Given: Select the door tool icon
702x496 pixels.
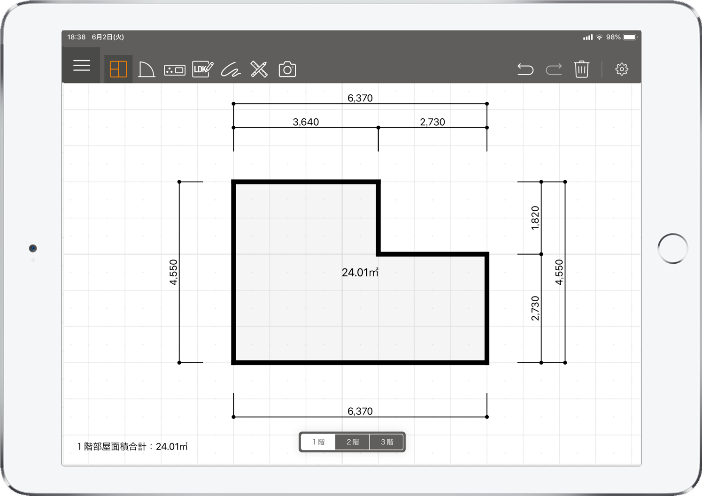Looking at the screenshot, I should coord(146,69).
